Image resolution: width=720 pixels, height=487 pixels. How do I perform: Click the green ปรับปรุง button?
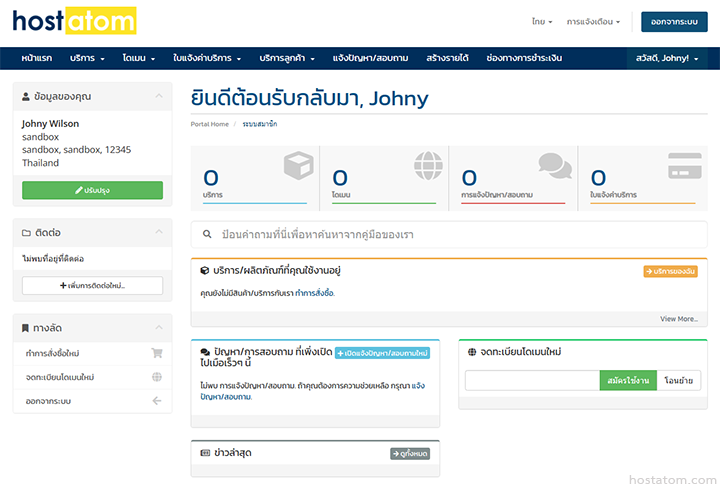pos(92,190)
